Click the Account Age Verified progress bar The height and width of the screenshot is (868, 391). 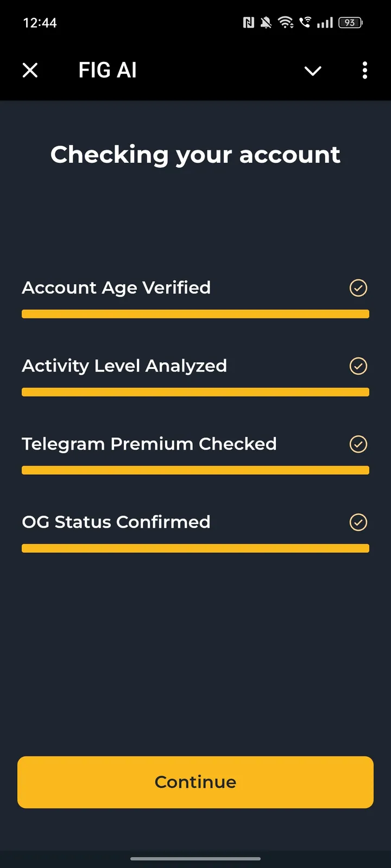(x=195, y=314)
